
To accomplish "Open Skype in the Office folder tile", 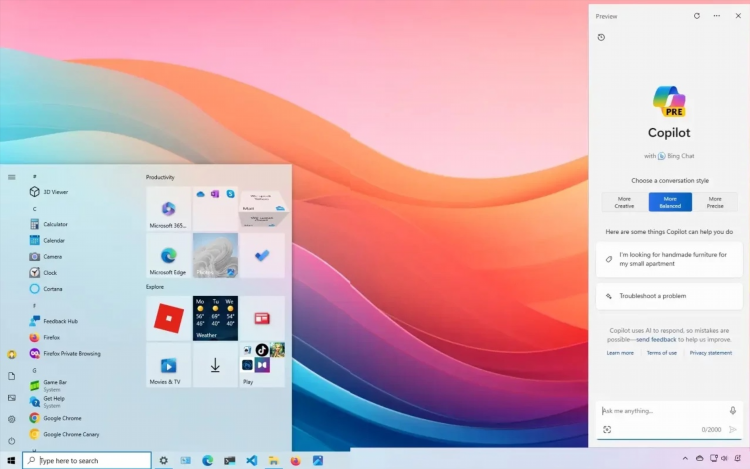I will pos(231,194).
